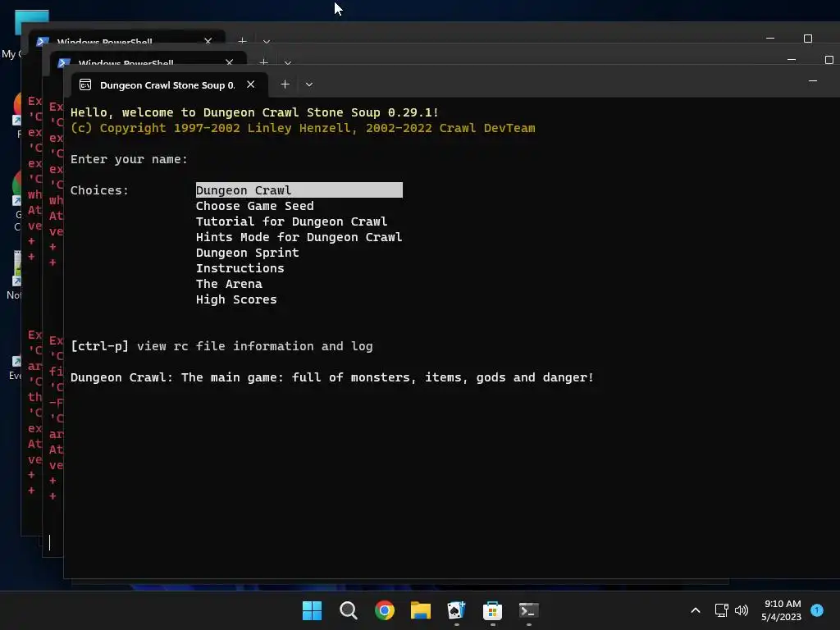Viewport: 840px width, 630px height.
Task: Click the Terminal icon on the taskbar
Action: (x=529, y=610)
